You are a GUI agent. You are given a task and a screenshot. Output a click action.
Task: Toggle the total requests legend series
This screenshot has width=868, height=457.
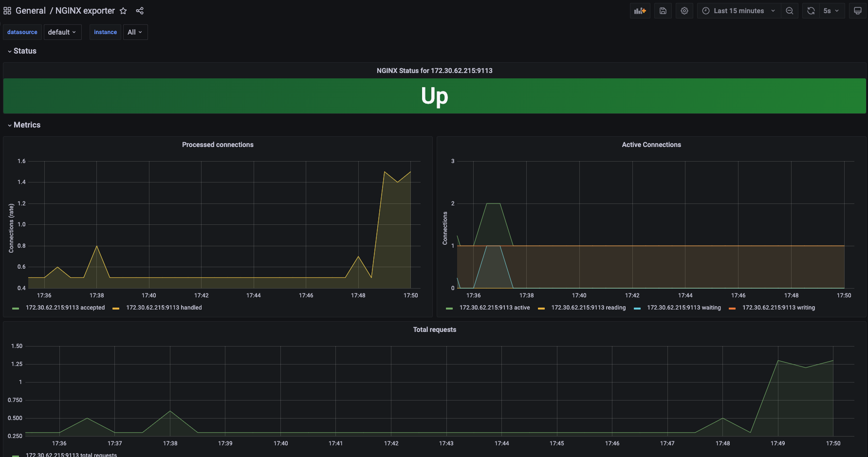coord(71,455)
